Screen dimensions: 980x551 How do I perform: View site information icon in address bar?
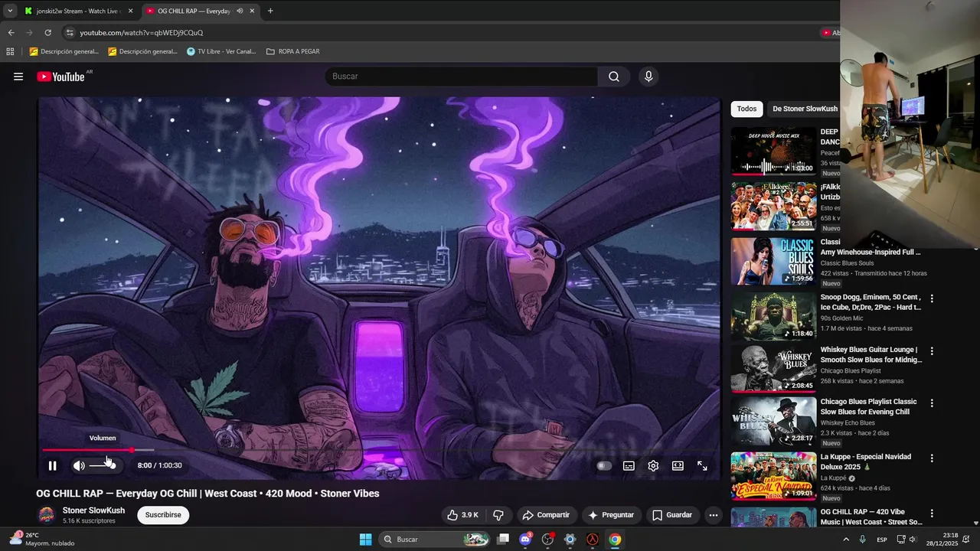pos(70,33)
